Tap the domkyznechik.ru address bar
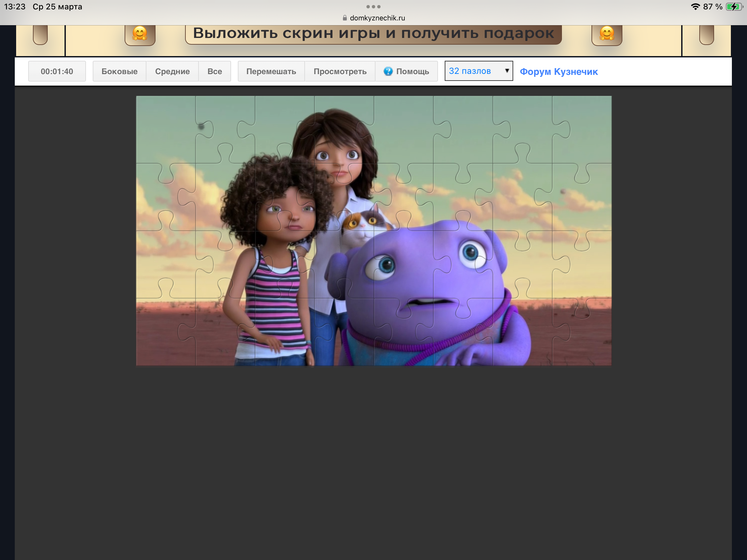 click(x=377, y=18)
